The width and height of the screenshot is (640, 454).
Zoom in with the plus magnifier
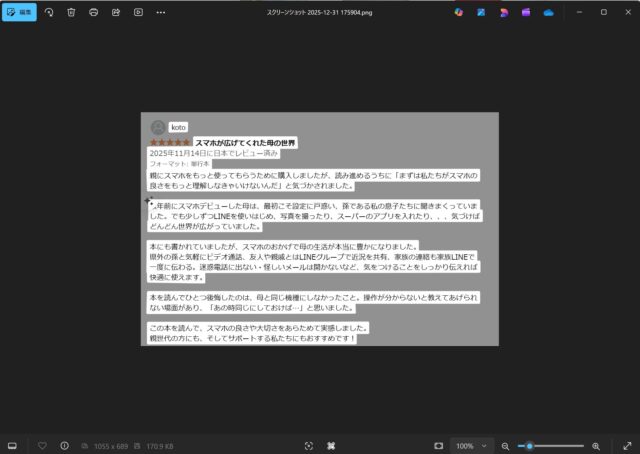(x=596, y=445)
